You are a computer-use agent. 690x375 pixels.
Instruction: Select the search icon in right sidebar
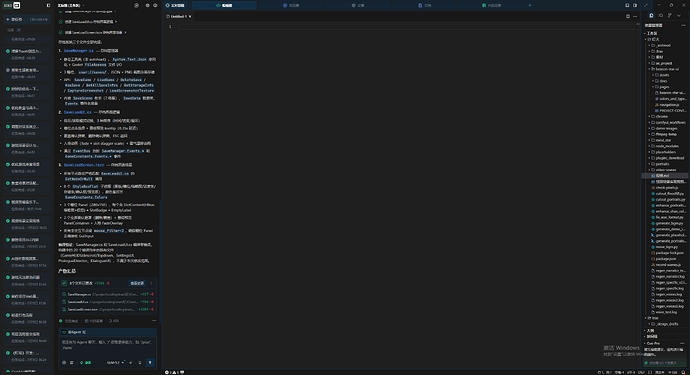[661, 15]
